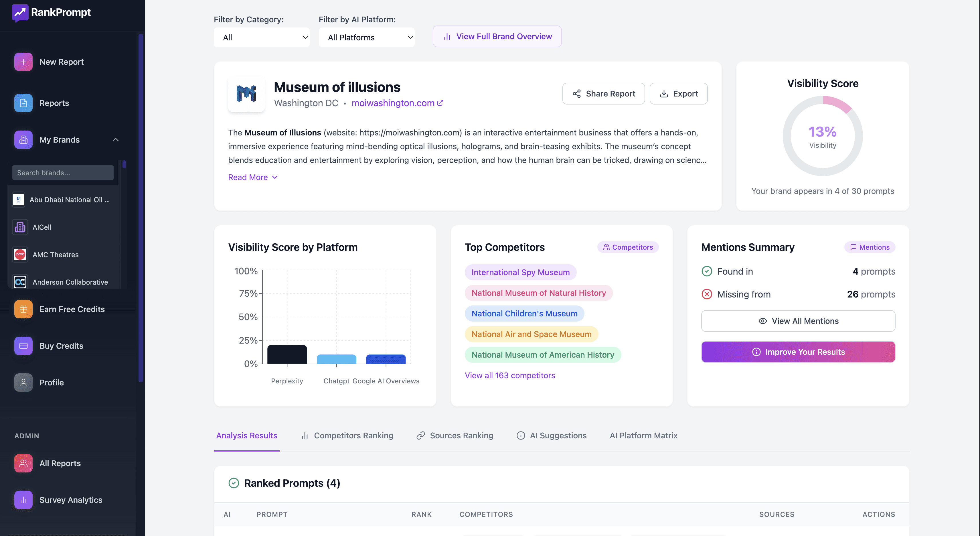The height and width of the screenshot is (536, 980).
Task: Open View all 163 competitors link
Action: (x=509, y=375)
